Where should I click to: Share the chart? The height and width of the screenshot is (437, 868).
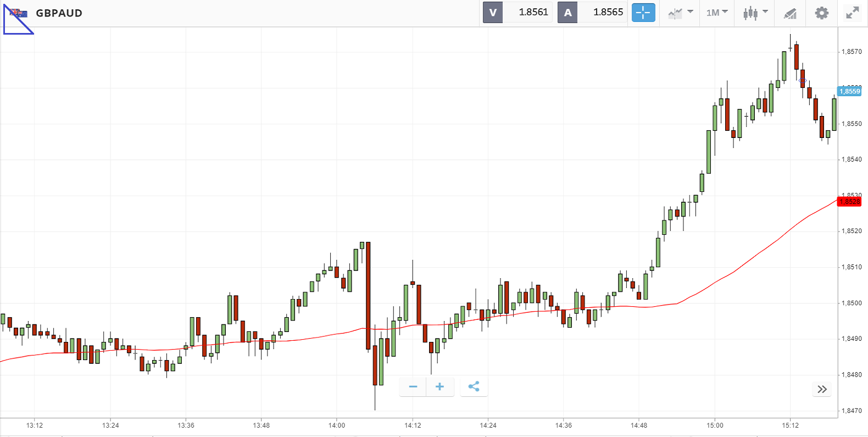[x=474, y=387]
